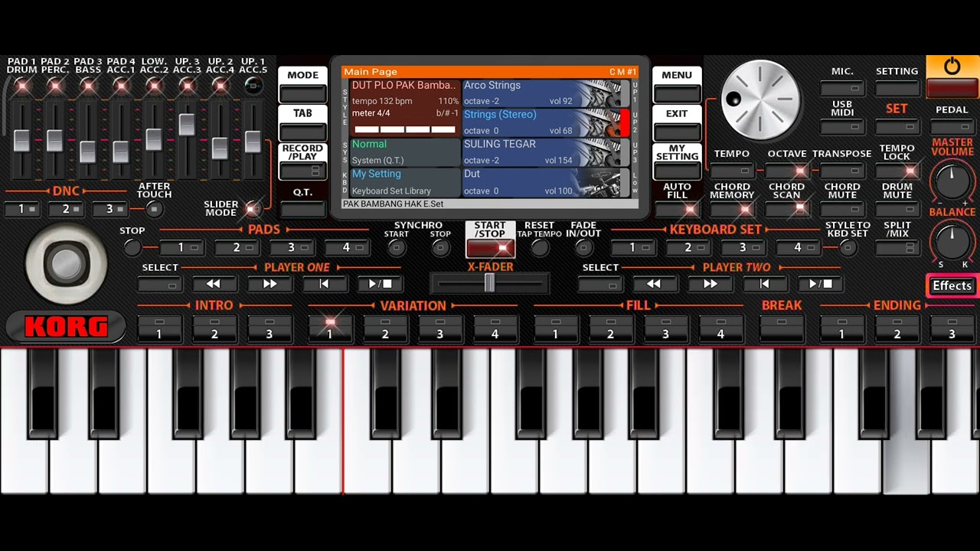980x551 pixels.
Task: Select Intro 2 button
Action: point(214,328)
